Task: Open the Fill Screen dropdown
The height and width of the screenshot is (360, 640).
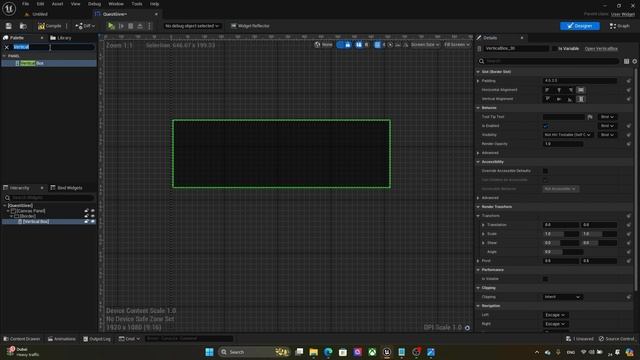Action: click(x=457, y=44)
